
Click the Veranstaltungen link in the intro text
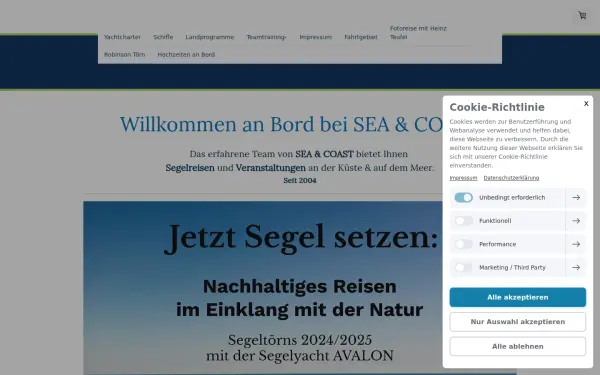[x=271, y=168]
